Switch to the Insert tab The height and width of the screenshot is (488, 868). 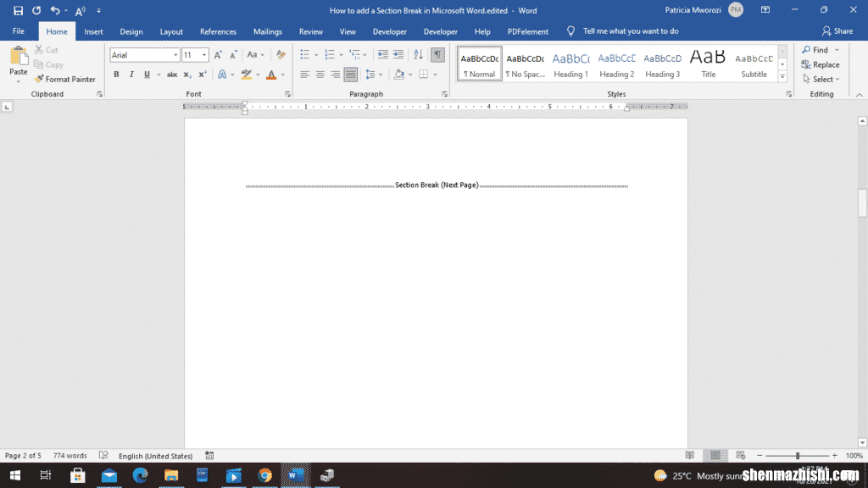click(93, 31)
